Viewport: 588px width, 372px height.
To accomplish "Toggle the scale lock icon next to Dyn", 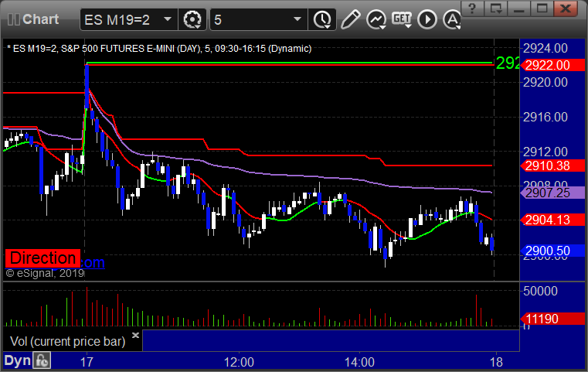I will point(42,360).
